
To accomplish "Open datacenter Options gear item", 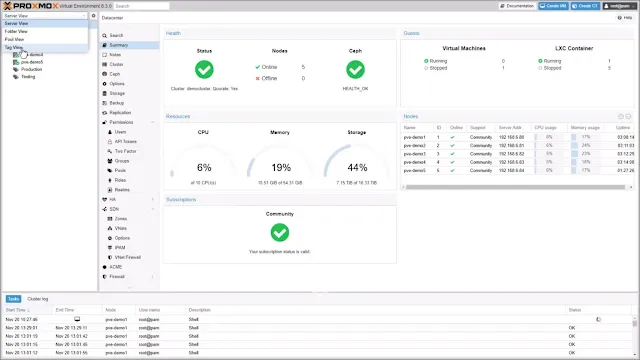I will (x=129, y=84).
